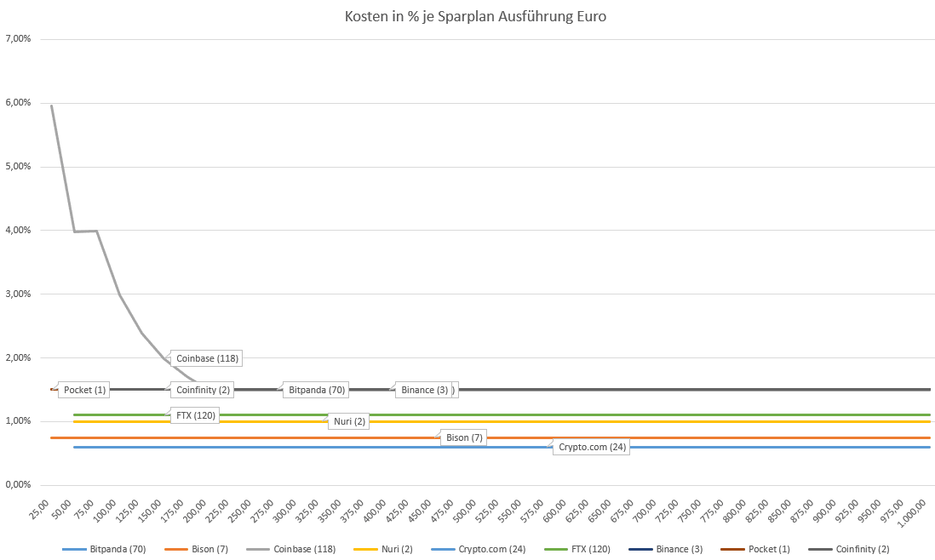Click the Coinbase (118) data label callout
Image resolution: width=935 pixels, height=560 pixels.
[207, 358]
